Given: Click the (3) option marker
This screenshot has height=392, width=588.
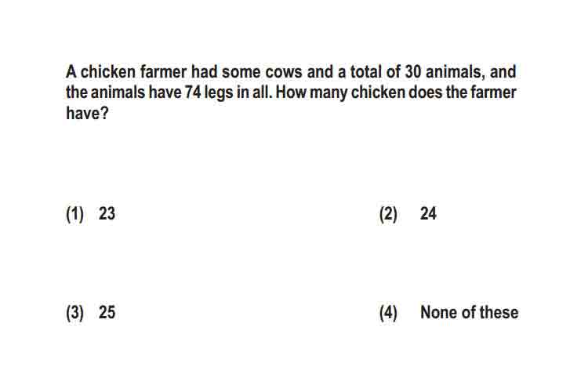Looking at the screenshot, I should point(74,313).
